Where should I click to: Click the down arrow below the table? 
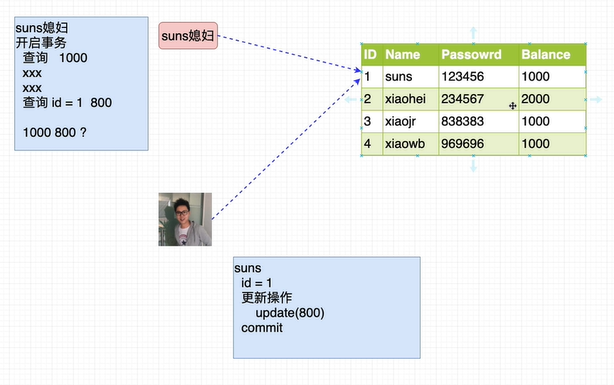(473, 166)
